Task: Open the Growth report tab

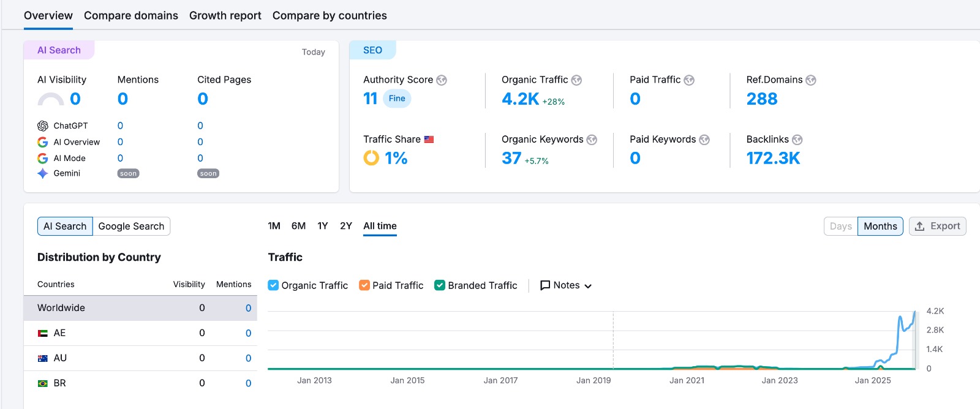Action: pos(225,15)
